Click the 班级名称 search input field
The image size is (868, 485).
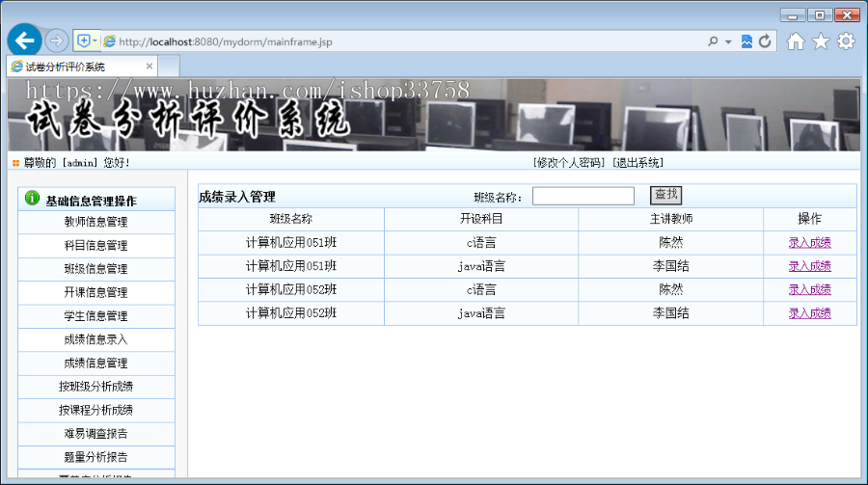point(583,196)
